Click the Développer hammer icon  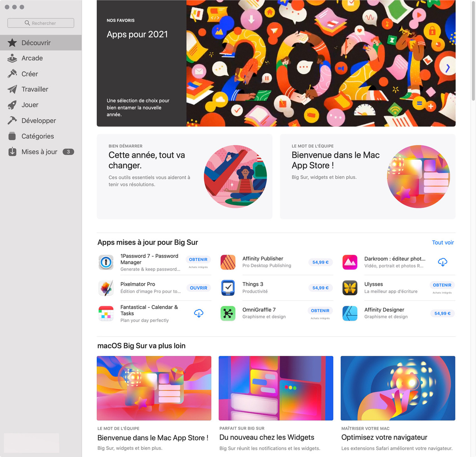[x=12, y=121]
